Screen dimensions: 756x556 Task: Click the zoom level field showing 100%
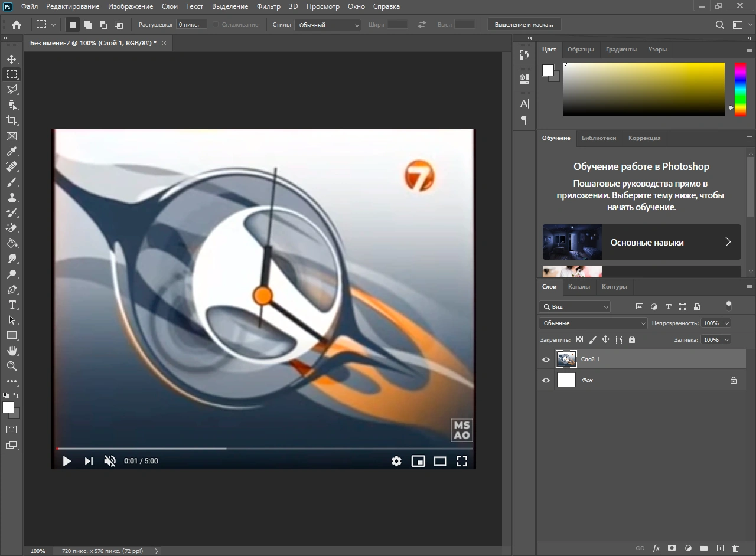click(x=38, y=551)
